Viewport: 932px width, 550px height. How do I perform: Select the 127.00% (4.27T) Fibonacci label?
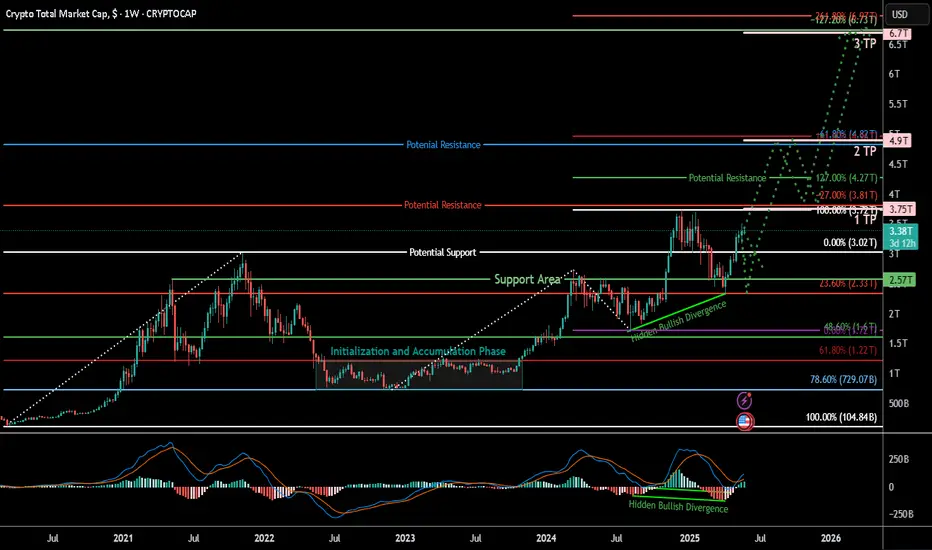click(846, 177)
